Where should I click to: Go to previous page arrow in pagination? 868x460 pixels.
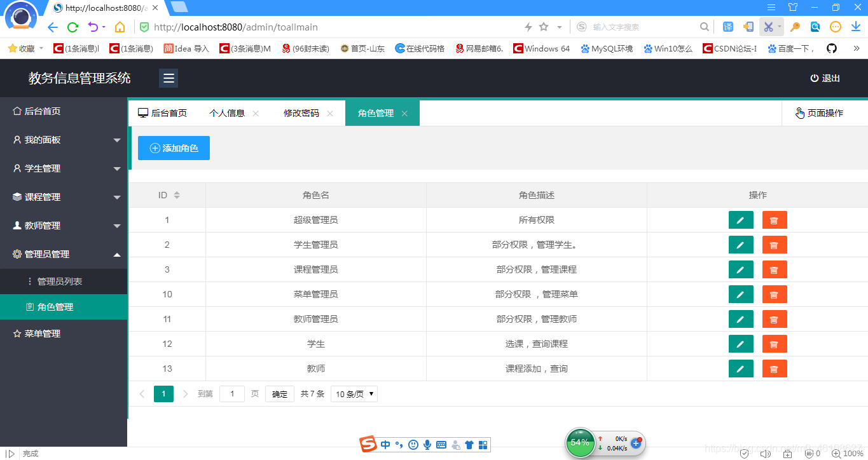(142, 394)
